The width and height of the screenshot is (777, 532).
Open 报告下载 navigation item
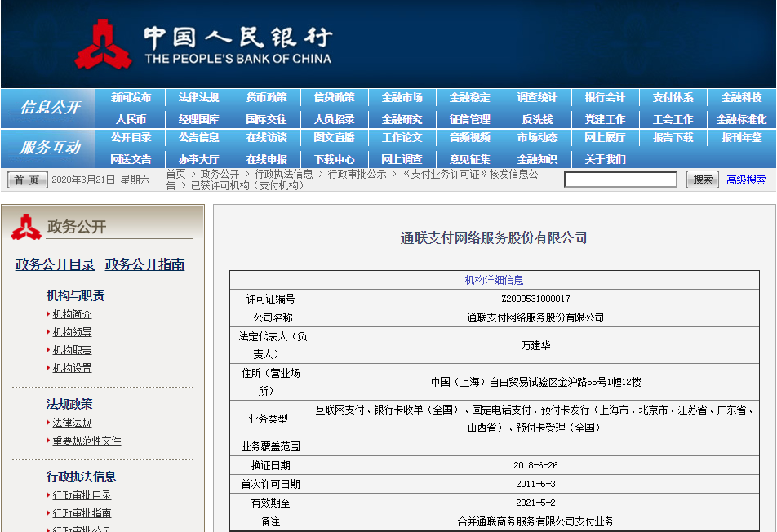[x=673, y=137]
